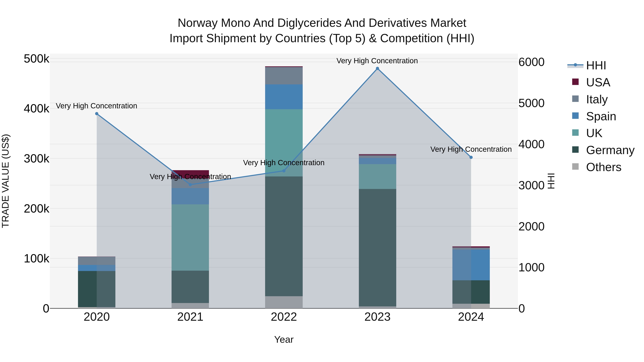
Task: Toggle the Italy legend entry
Action: [590, 99]
